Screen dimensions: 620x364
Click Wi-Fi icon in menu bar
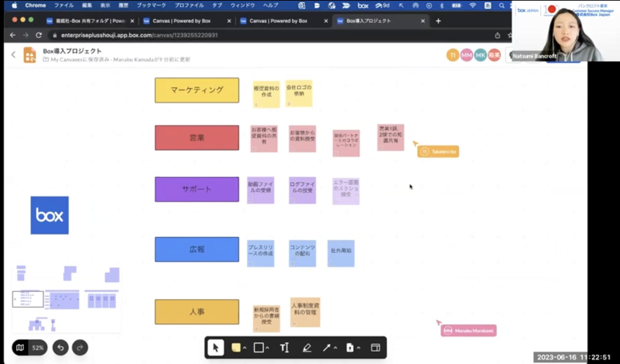click(x=473, y=5)
